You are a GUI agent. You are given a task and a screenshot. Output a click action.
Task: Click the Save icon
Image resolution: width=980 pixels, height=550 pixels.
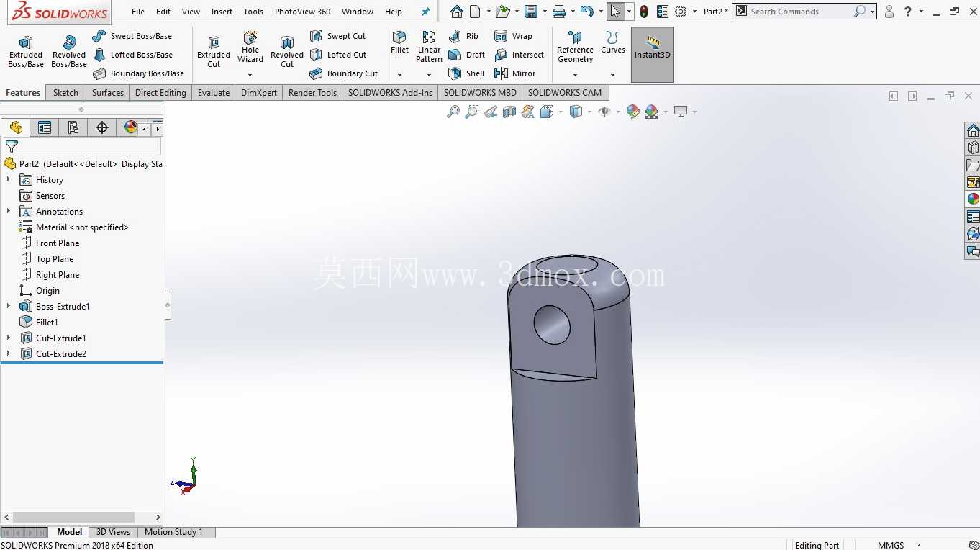click(531, 12)
